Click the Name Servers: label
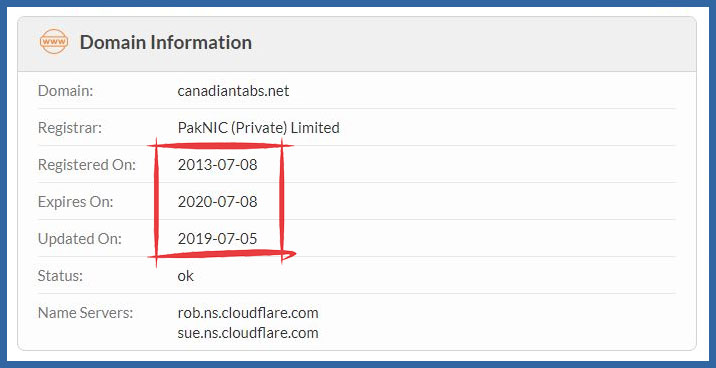Image resolution: width=716 pixels, height=368 pixels. (x=85, y=313)
